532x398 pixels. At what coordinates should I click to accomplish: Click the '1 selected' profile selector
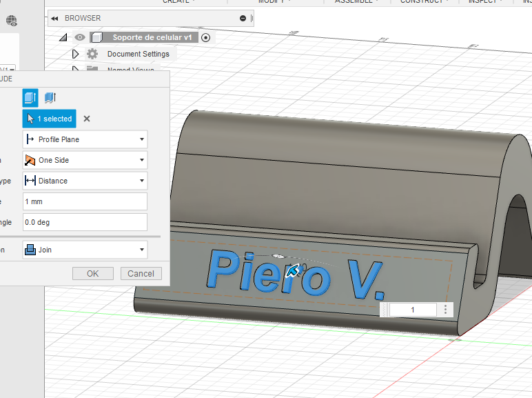click(x=49, y=119)
